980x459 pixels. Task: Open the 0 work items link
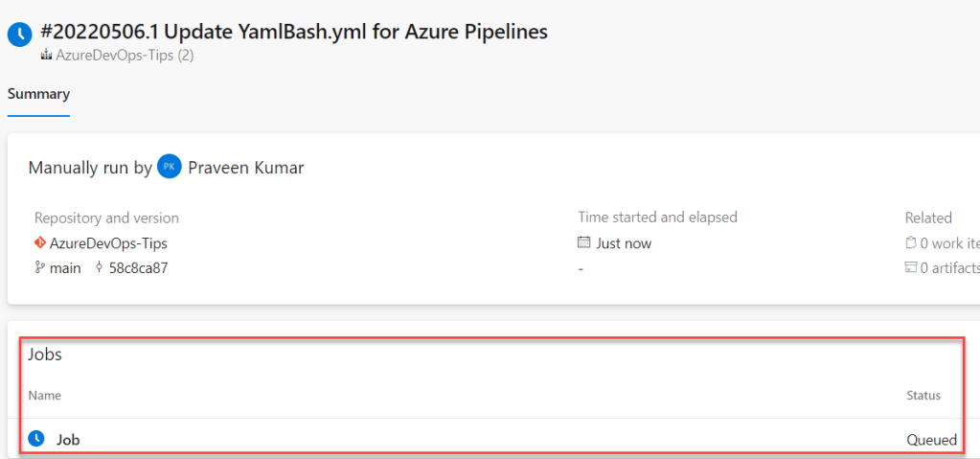tap(949, 243)
